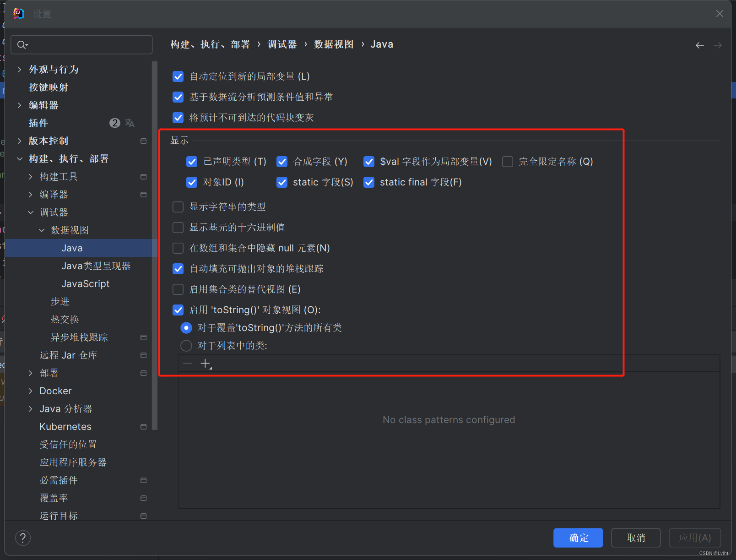Click 确定 button
The height and width of the screenshot is (560, 736).
[x=578, y=538]
